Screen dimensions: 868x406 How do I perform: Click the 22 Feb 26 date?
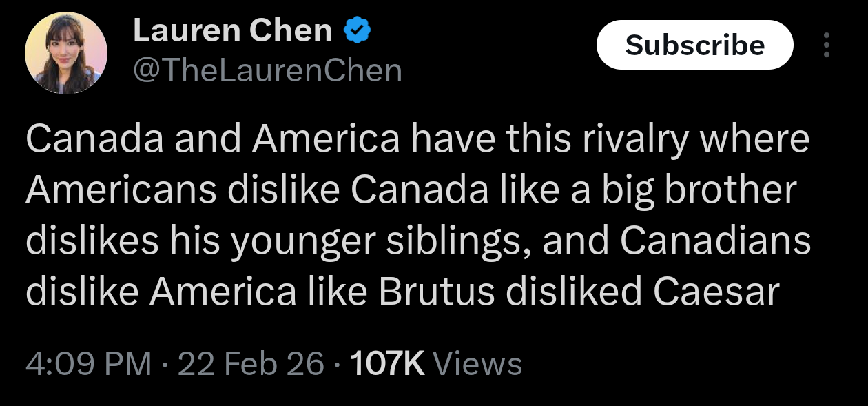(251, 363)
